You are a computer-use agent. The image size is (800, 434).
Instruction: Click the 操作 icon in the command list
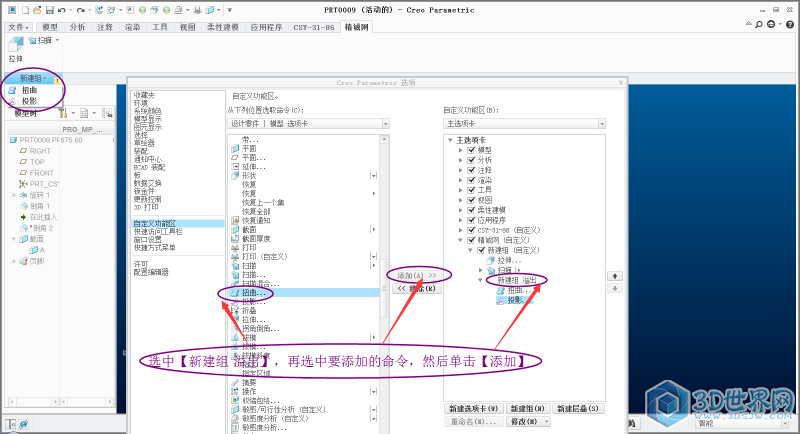click(235, 392)
